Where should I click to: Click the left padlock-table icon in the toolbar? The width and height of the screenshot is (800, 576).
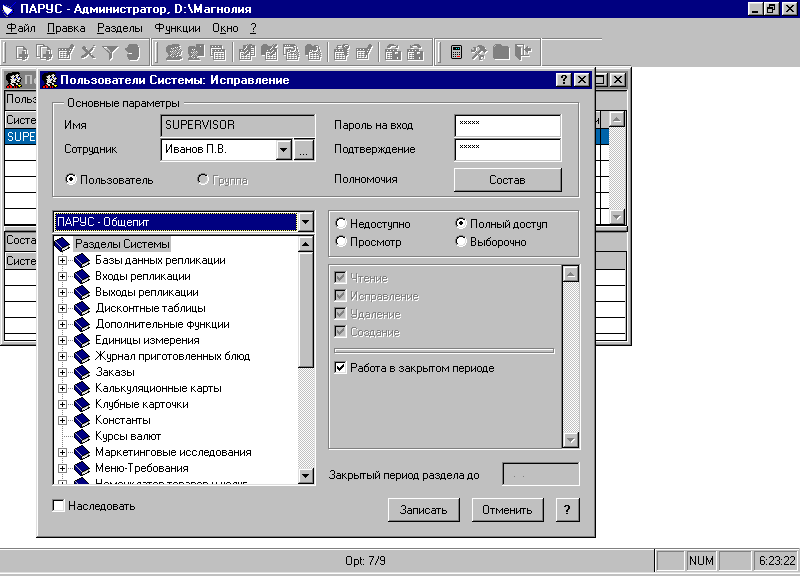tap(393, 53)
